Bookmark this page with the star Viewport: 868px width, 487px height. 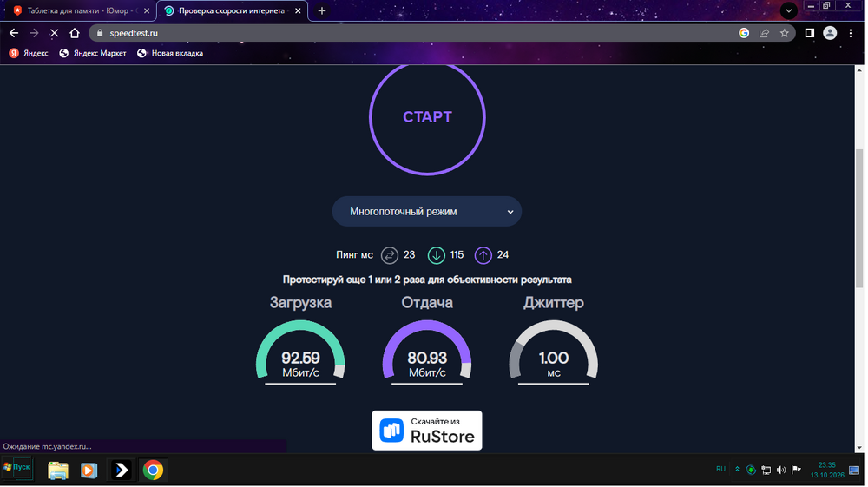pos(785,33)
